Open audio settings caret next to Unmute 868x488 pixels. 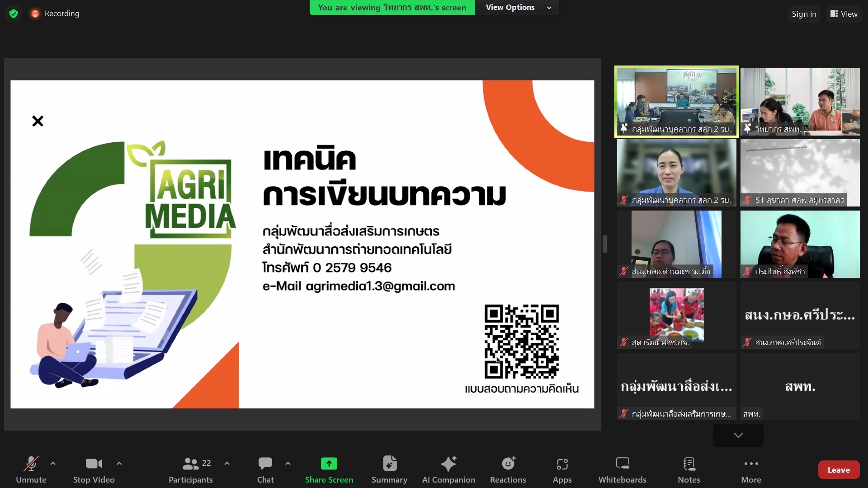pyautogui.click(x=53, y=464)
